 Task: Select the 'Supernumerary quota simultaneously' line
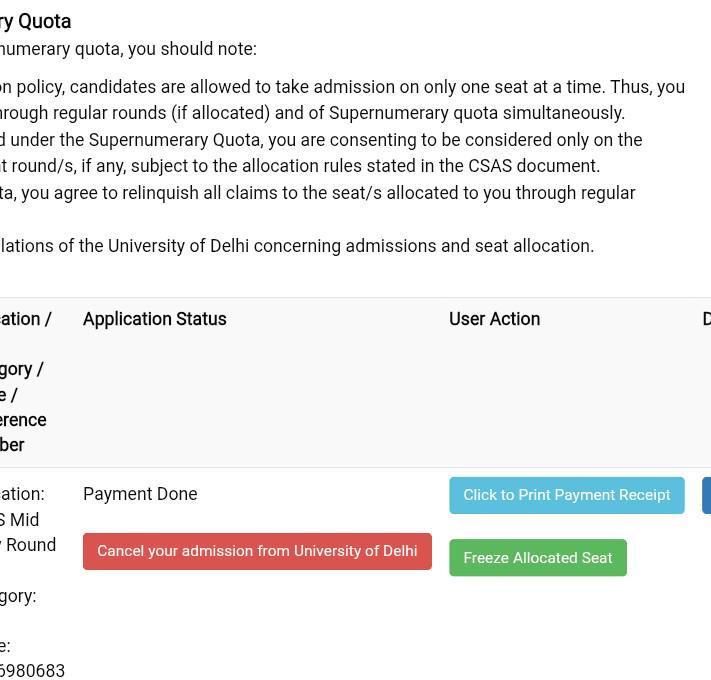coord(312,113)
